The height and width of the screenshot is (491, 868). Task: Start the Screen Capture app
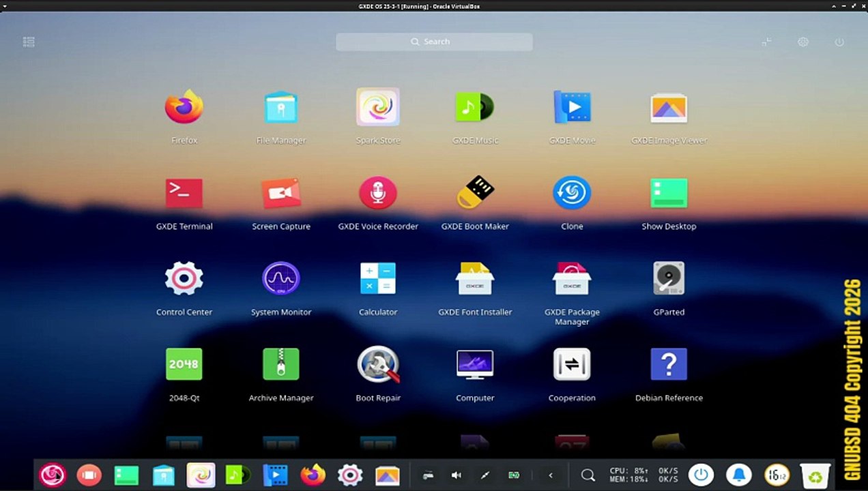281,194
